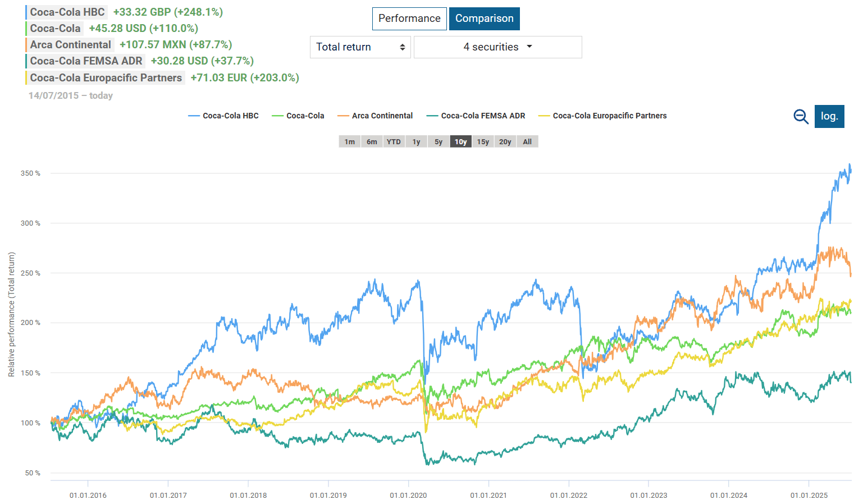The height and width of the screenshot is (504, 854).
Task: Select the 15y period button
Action: [483, 141]
